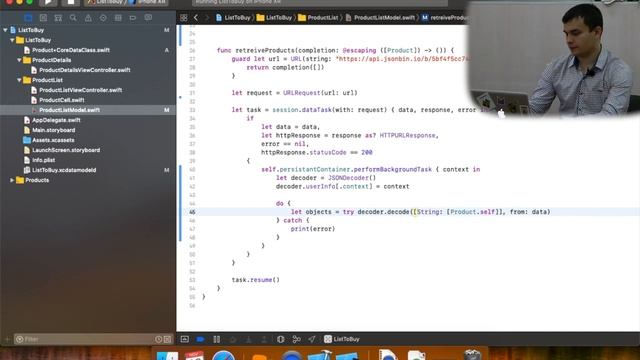Click 'JSONDecoder()' in code editor

click(x=352, y=178)
